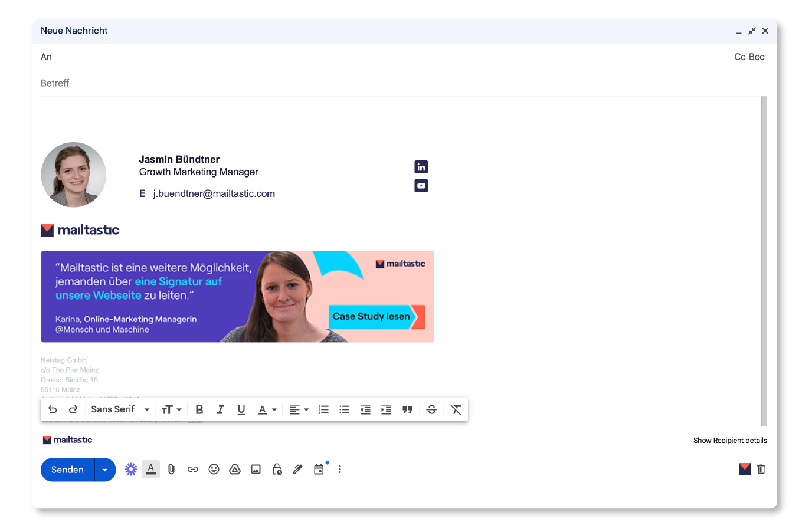Add Bcc recipients
Screen dimensions: 812x522
(x=757, y=57)
